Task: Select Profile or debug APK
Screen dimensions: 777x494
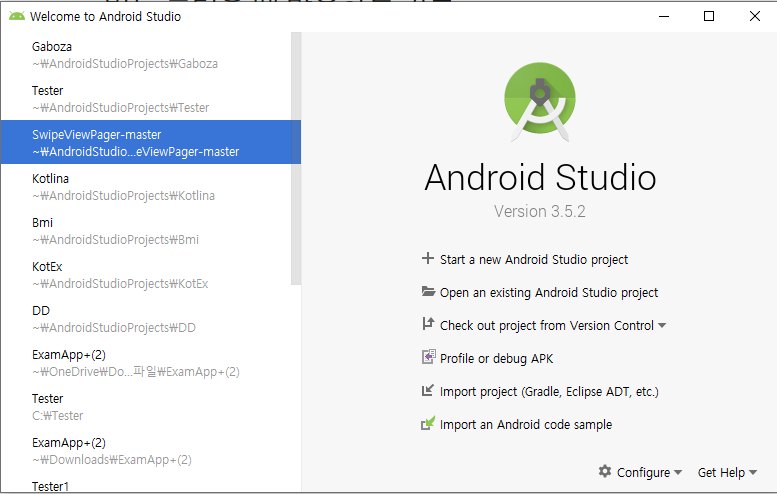Action: coord(496,359)
